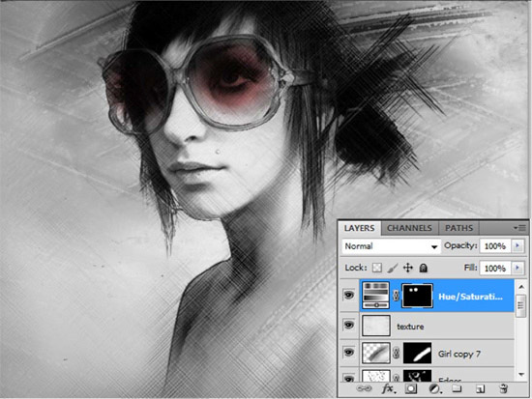Image resolution: width=532 pixels, height=399 pixels.
Task: Create a new layer
Action: coord(480,388)
